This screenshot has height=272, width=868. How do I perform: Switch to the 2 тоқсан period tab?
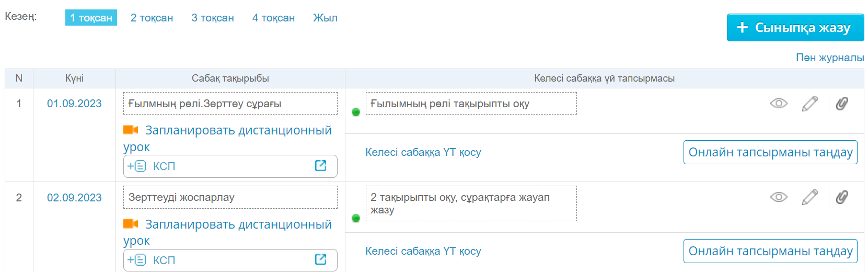click(x=152, y=18)
